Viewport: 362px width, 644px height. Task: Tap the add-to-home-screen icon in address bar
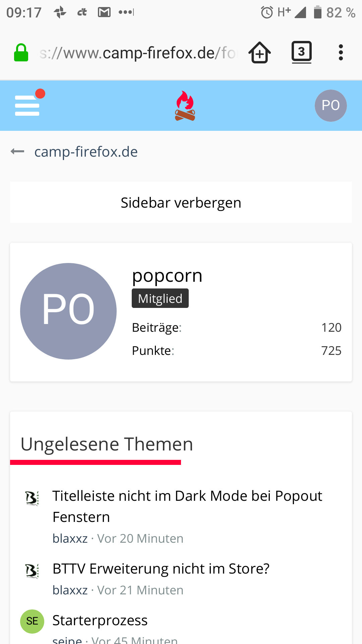pos(260,53)
